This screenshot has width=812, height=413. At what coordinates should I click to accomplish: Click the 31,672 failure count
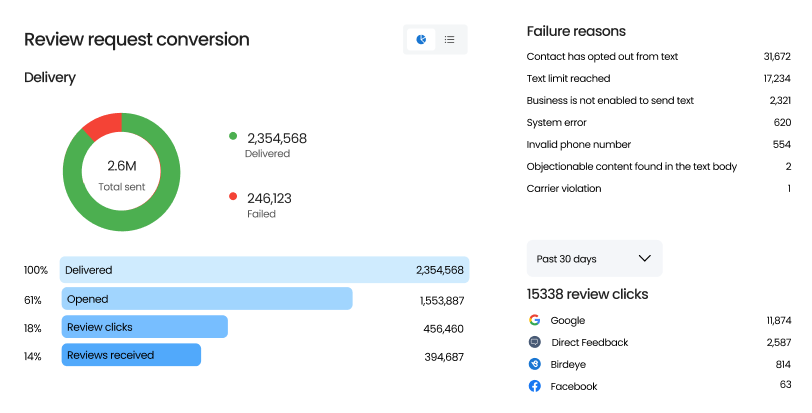(777, 56)
